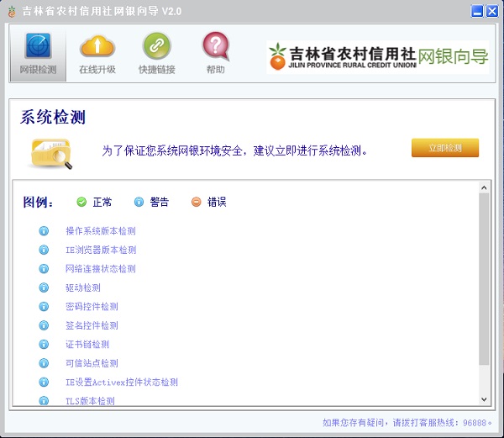Click the info icon beside 证书链检测
This screenshot has height=438, width=504.
click(x=44, y=345)
